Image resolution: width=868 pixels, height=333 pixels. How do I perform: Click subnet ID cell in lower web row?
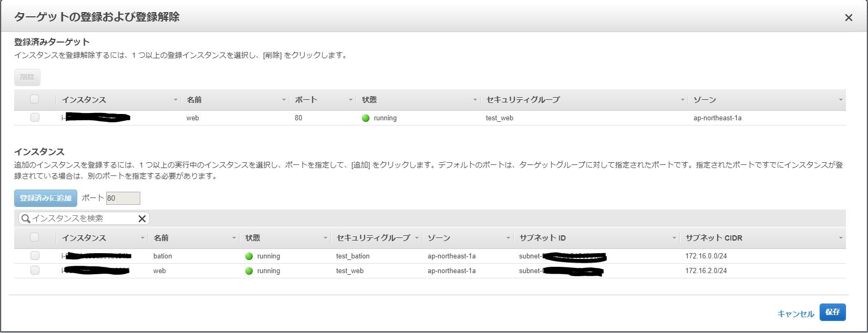coord(561,271)
